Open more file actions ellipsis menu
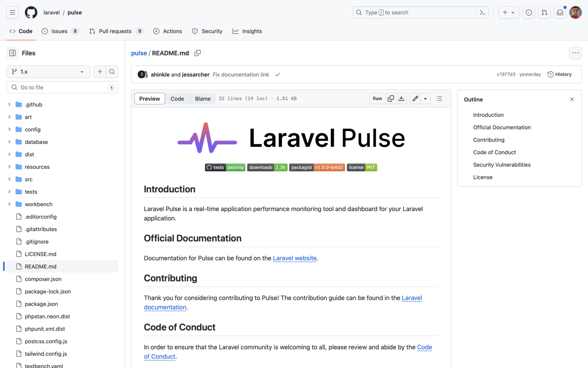Image resolution: width=588 pixels, height=368 pixels. click(x=575, y=53)
